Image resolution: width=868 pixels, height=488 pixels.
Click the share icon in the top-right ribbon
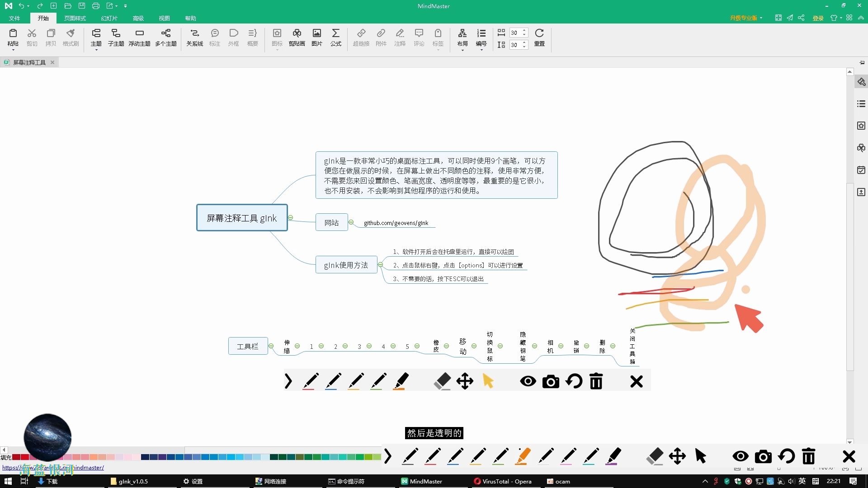801,18
